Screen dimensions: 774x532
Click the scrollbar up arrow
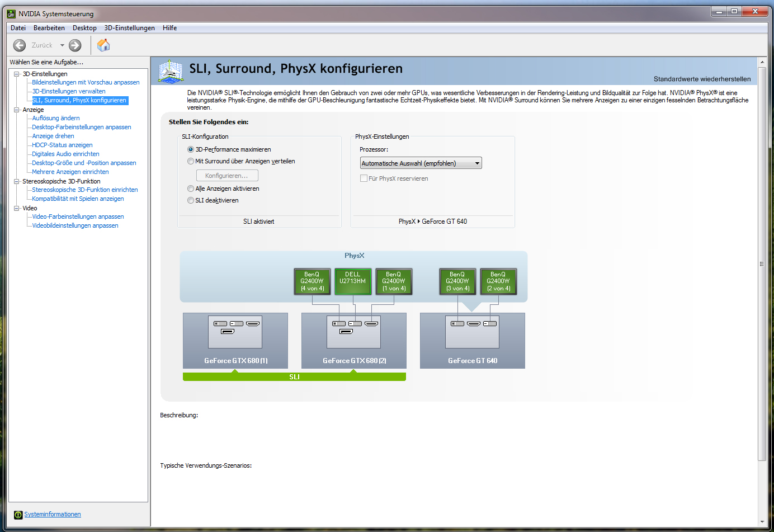(762, 62)
